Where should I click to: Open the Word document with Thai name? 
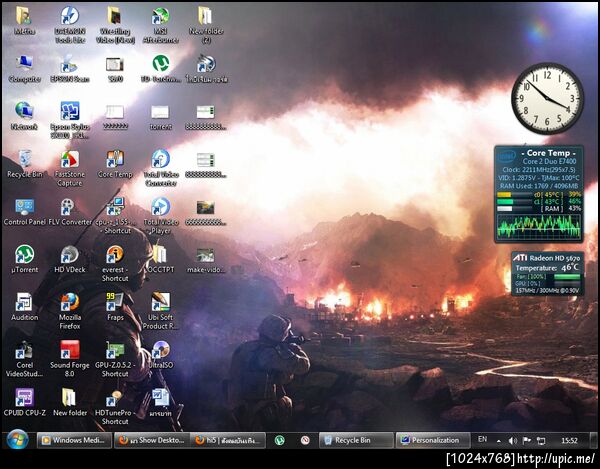coord(161,402)
